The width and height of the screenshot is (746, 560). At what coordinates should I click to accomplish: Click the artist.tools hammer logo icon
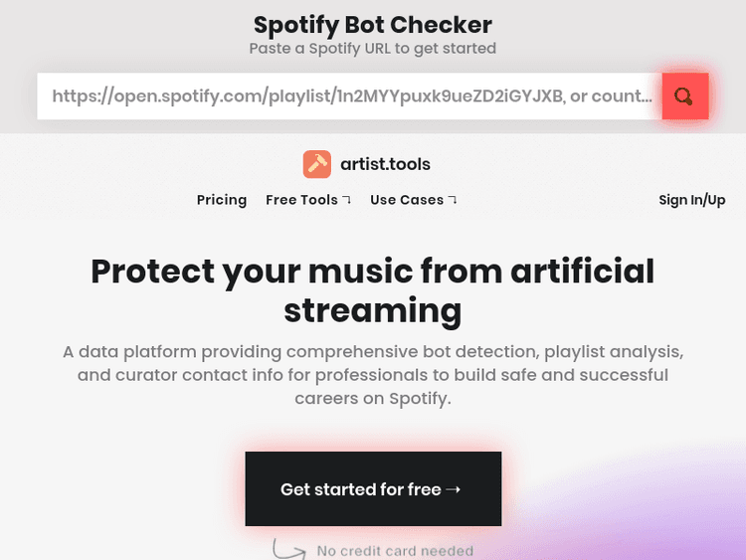tap(316, 164)
